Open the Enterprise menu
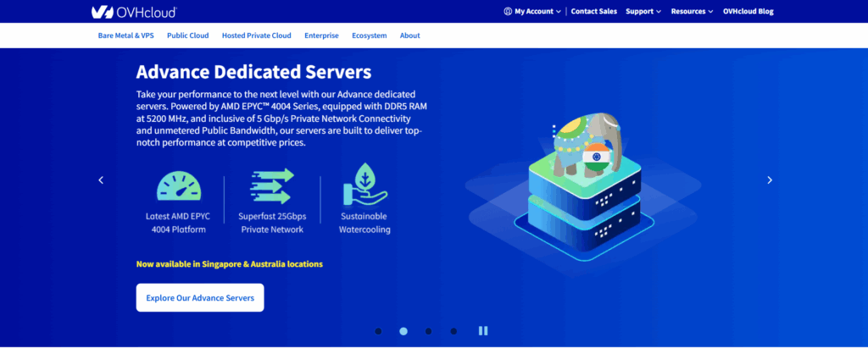This screenshot has height=348, width=868. (321, 36)
